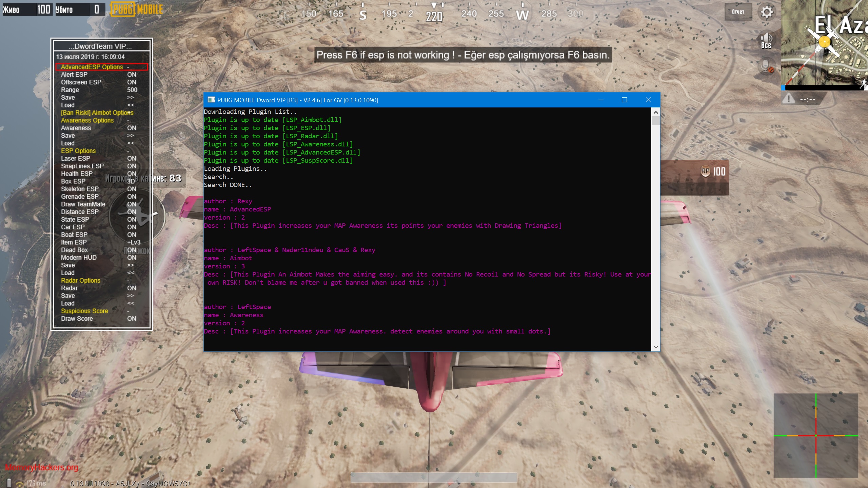This screenshot has height=488, width=868.
Task: Change Box ESP 3D mode
Action: (x=131, y=181)
